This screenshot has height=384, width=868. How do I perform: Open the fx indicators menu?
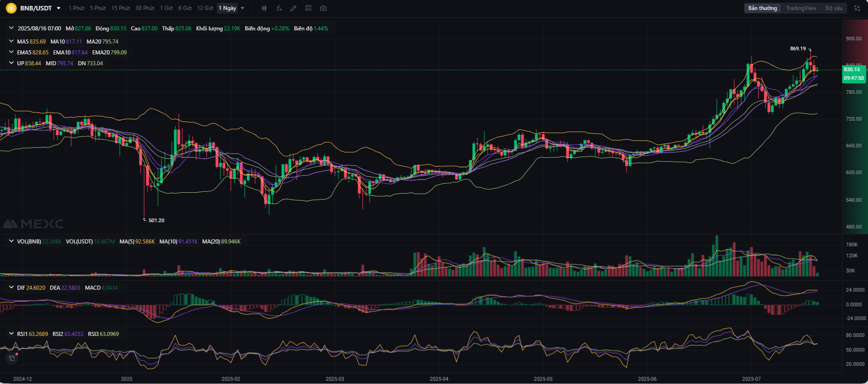pos(279,8)
